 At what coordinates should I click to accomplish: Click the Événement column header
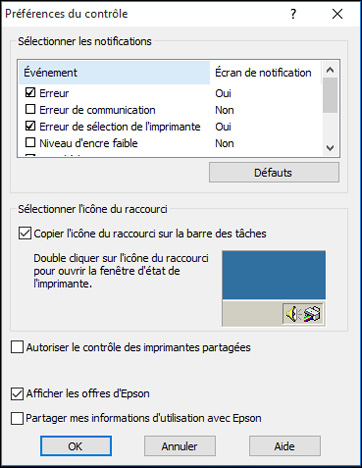pos(115,73)
